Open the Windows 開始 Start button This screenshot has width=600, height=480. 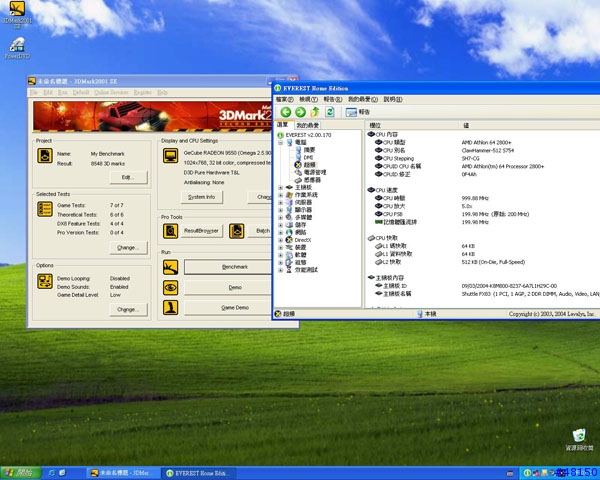click(x=21, y=473)
